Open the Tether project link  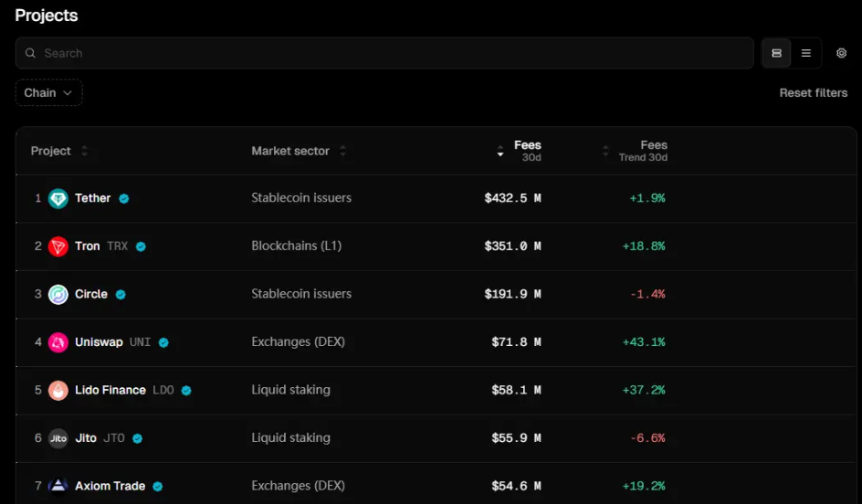pos(92,198)
